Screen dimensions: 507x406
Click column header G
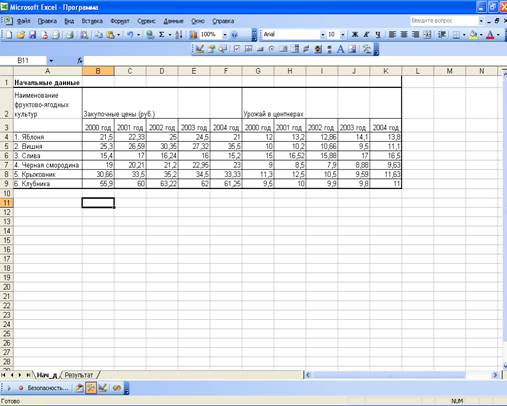pyautogui.click(x=258, y=71)
